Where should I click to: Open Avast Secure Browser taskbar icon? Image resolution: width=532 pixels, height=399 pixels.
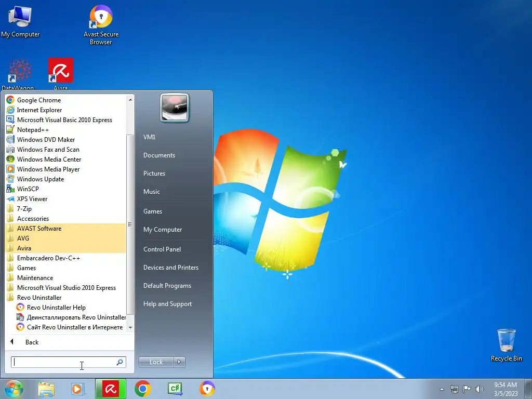click(x=207, y=389)
